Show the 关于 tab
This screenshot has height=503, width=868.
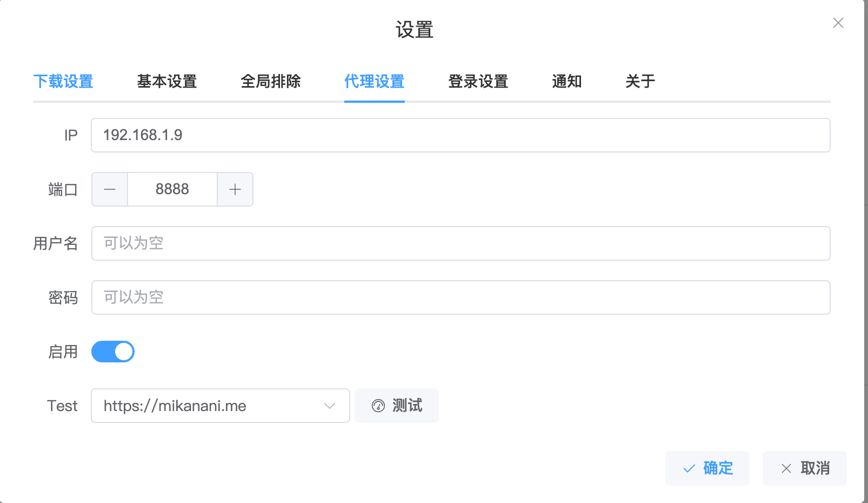(640, 82)
